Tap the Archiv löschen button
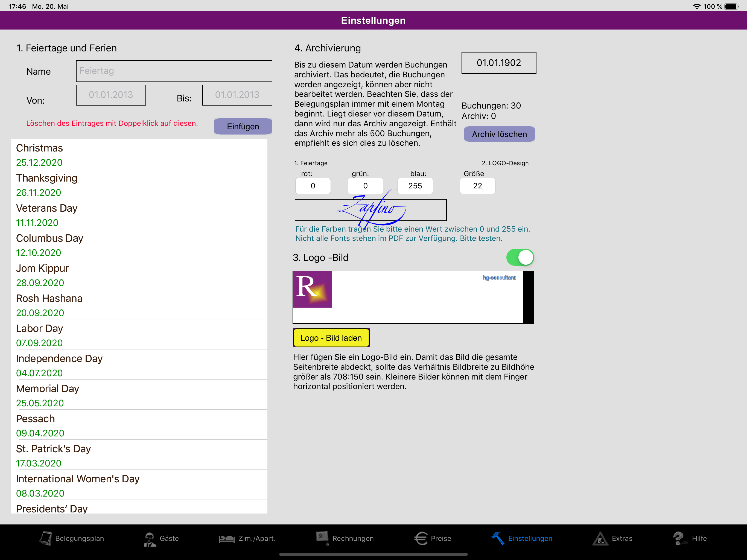 [499, 134]
